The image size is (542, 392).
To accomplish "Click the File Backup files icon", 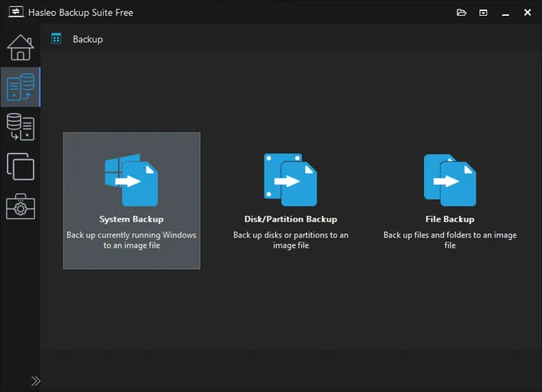I will [450, 180].
